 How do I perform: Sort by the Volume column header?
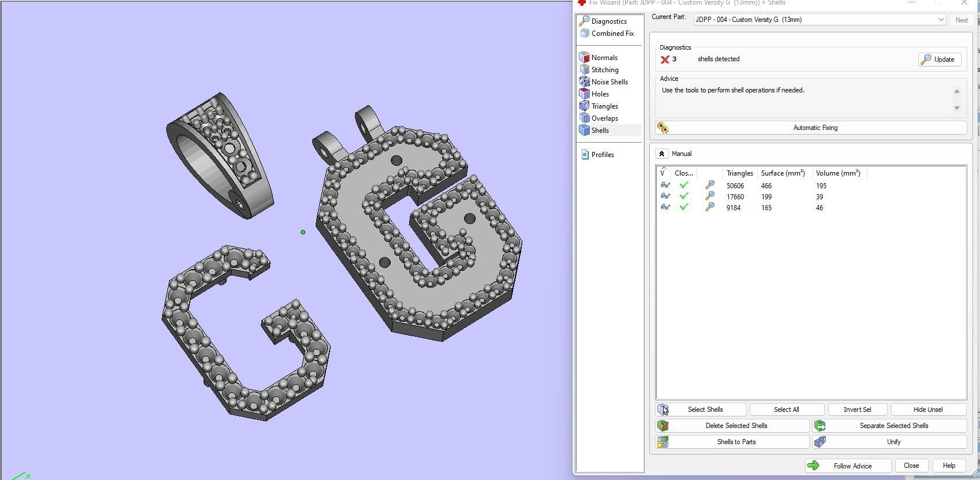click(x=838, y=173)
